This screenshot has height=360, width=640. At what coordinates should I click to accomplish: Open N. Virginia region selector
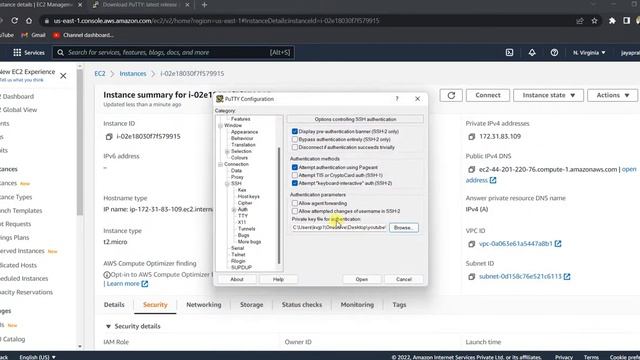coord(589,52)
